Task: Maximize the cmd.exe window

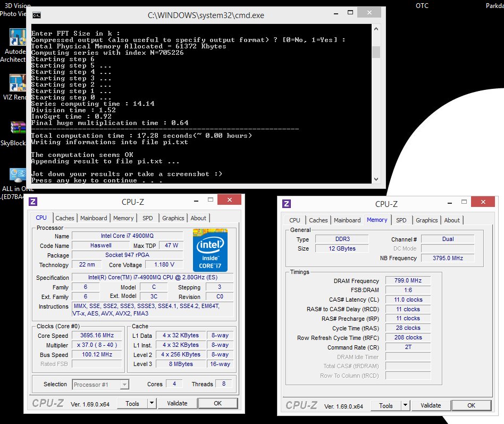Action: (x=350, y=13)
